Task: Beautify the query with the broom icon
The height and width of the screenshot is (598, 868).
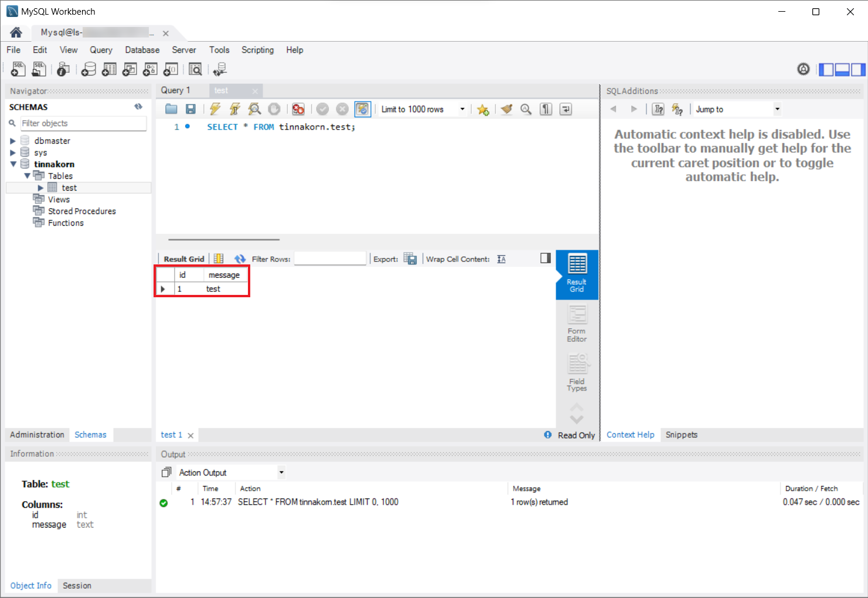Action: [x=506, y=109]
